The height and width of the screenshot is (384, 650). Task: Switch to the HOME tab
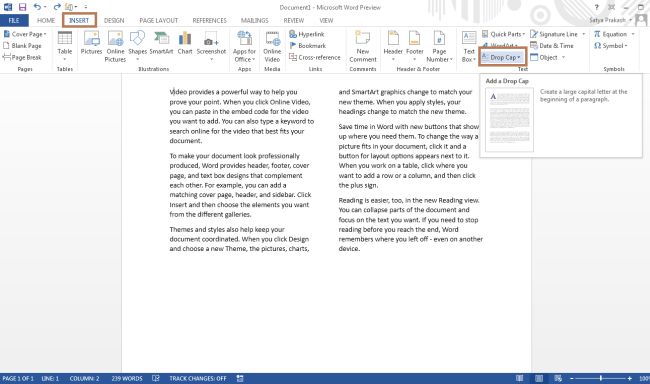(46, 20)
